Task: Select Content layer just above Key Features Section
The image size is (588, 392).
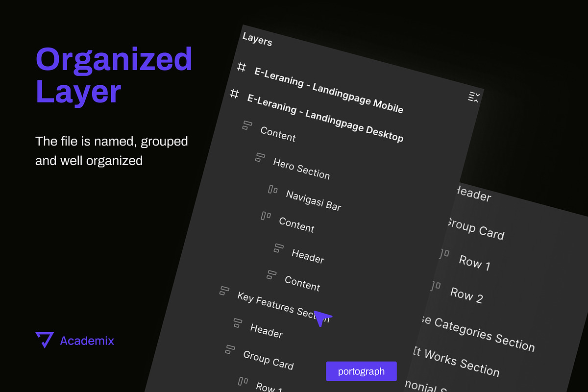Action: click(302, 283)
